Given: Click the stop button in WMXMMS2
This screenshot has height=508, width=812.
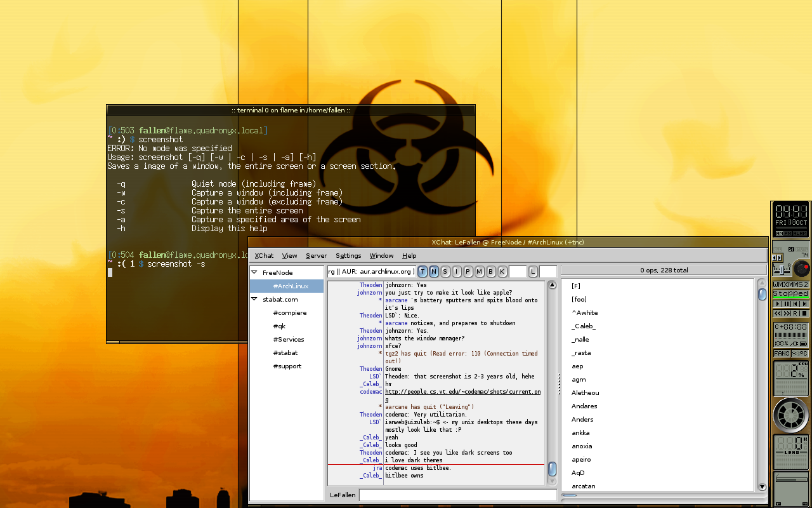Looking at the screenshot, I should 804,313.
